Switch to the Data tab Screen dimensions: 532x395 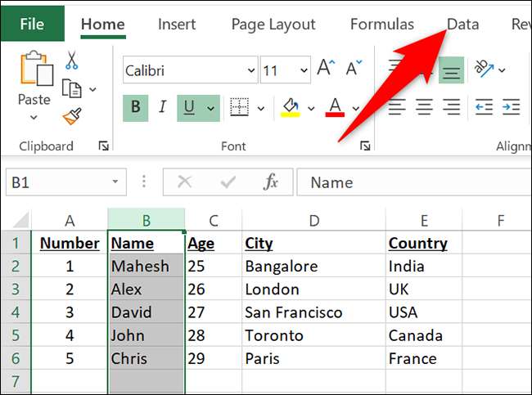click(462, 25)
